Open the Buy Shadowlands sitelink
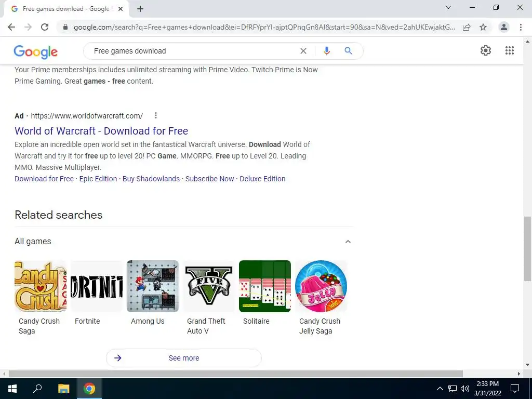 [151, 179]
